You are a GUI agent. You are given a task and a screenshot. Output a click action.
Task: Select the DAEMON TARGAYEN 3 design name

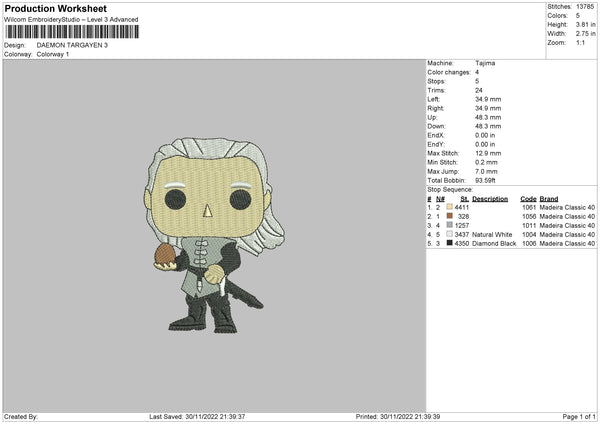72,45
